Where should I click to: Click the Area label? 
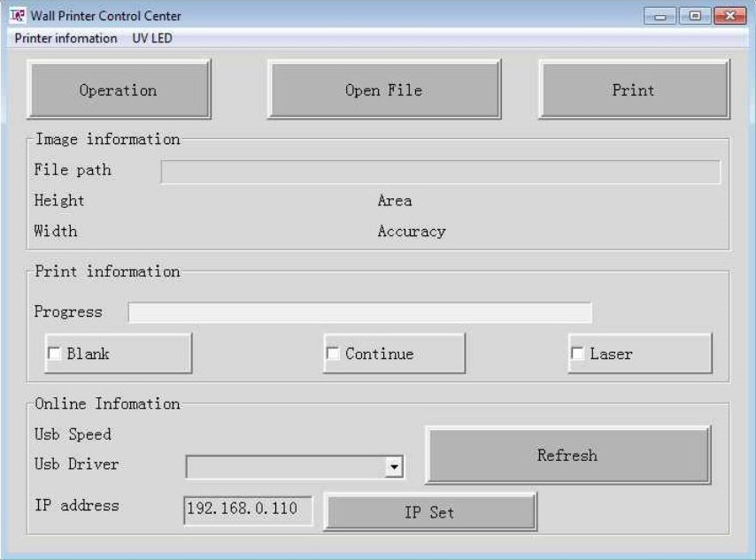[x=395, y=201]
